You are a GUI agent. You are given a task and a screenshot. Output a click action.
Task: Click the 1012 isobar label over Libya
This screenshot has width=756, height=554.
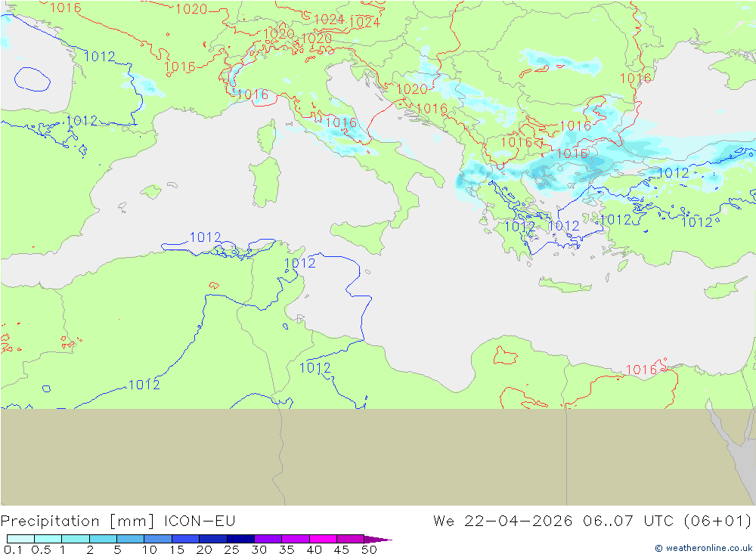pos(314,368)
